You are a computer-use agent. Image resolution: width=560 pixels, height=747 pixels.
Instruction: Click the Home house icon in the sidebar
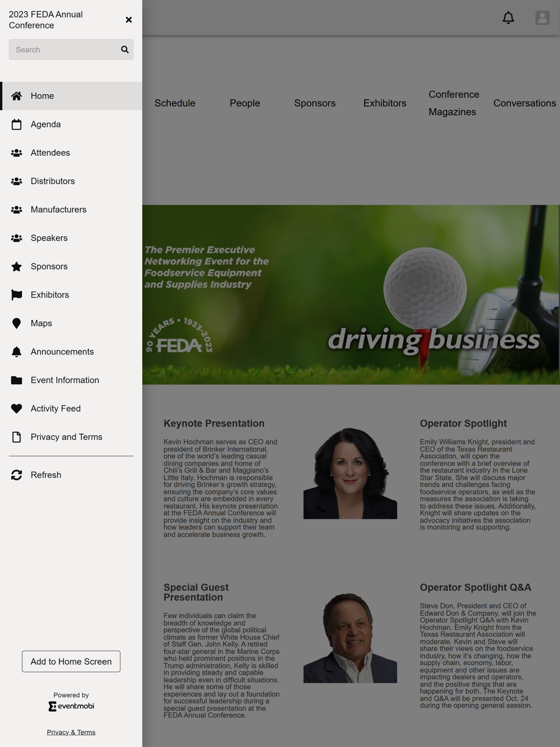pos(17,96)
